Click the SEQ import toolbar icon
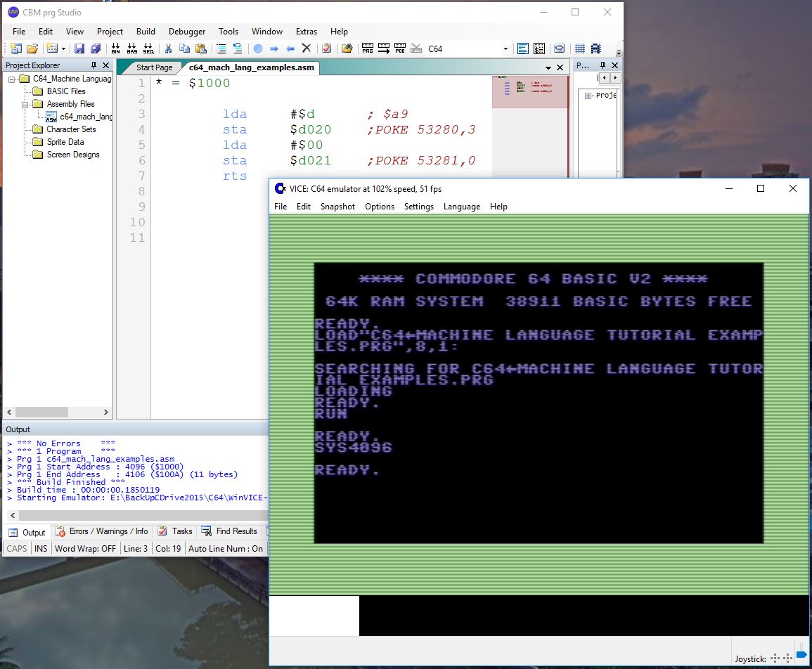 [x=148, y=48]
